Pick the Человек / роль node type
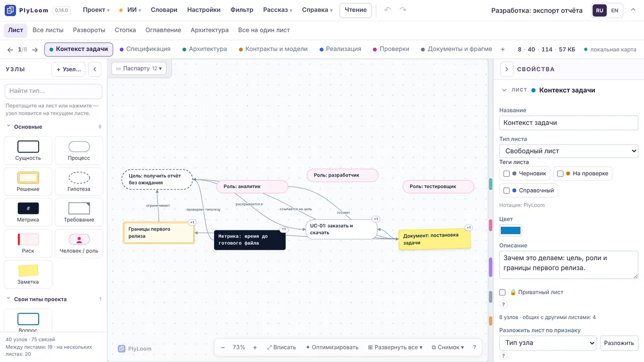Image resolution: width=644 pixels, height=362 pixels. click(x=79, y=243)
